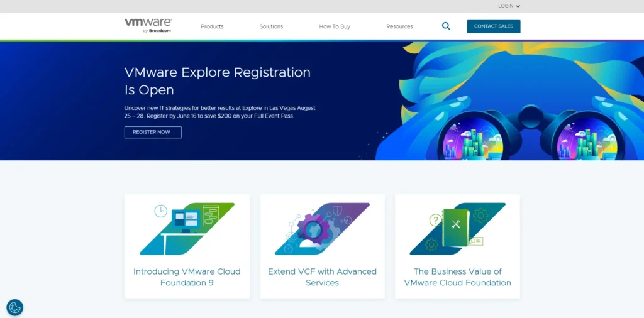The width and height of the screenshot is (644, 318).
Task: Click the CONTACT SALES button
Action: (494, 26)
